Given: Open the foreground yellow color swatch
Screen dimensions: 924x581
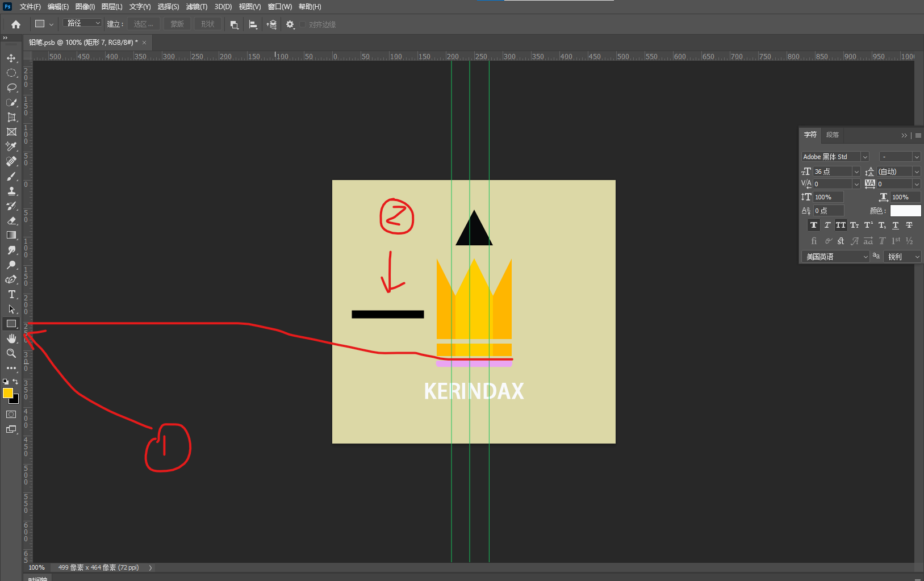Looking at the screenshot, I should click(x=7, y=393).
